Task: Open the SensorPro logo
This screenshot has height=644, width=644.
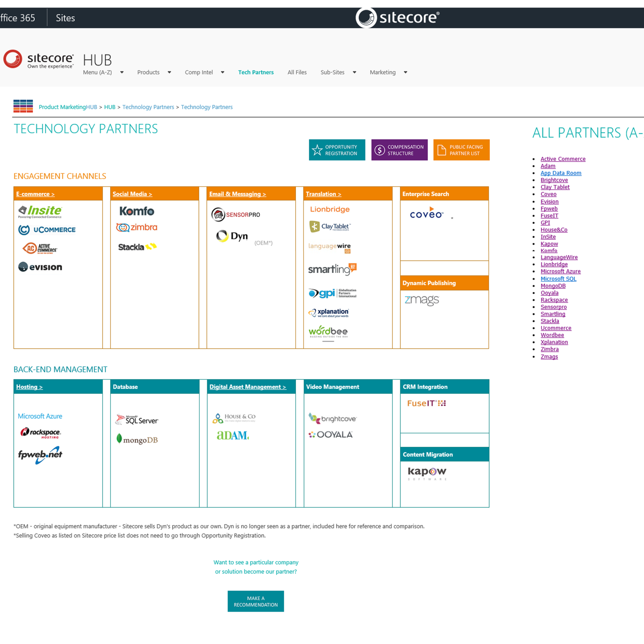Action: point(236,214)
